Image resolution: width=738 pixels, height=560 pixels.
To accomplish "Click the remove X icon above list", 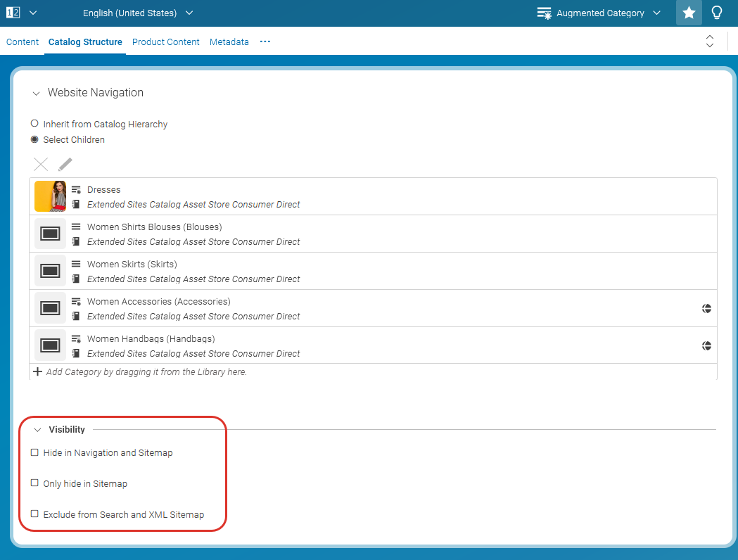I will (42, 165).
